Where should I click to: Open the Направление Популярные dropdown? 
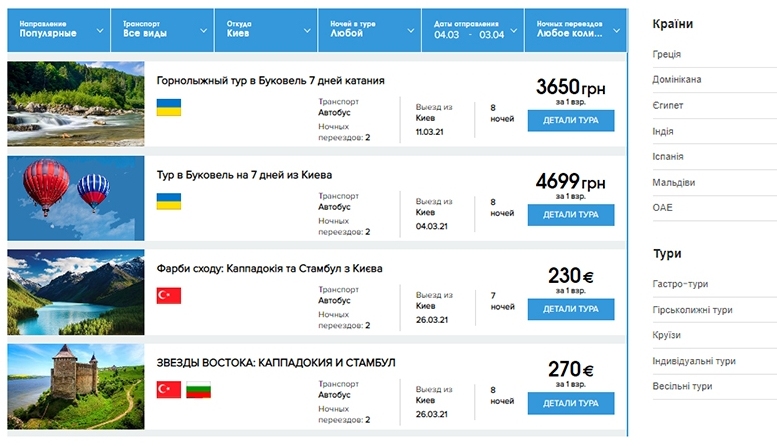point(58,30)
